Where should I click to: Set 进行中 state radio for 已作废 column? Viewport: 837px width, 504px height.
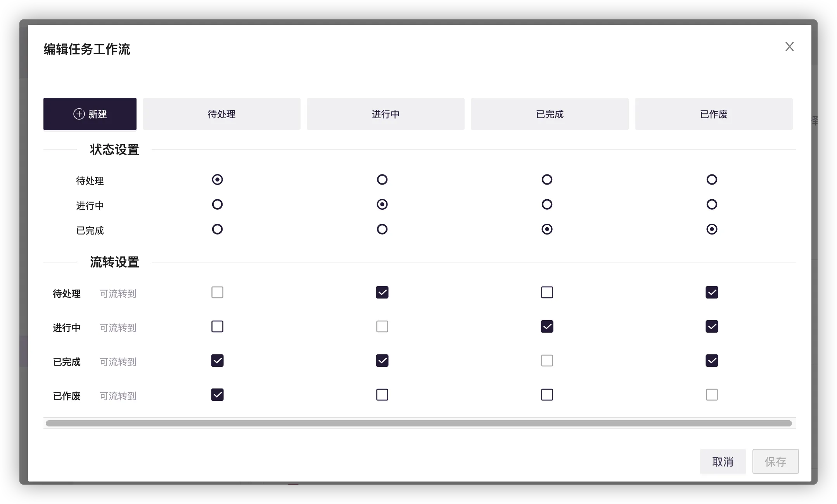pyautogui.click(x=712, y=204)
